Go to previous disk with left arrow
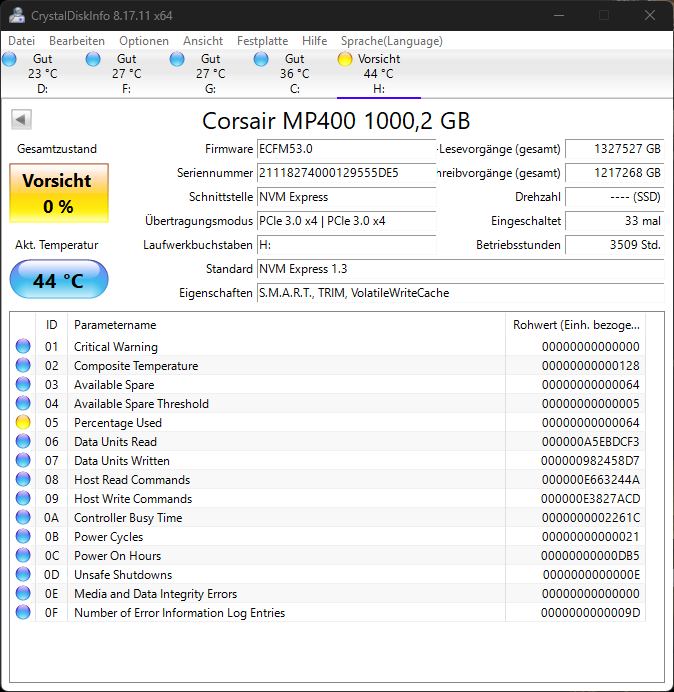Image resolution: width=674 pixels, height=692 pixels. click(x=21, y=119)
